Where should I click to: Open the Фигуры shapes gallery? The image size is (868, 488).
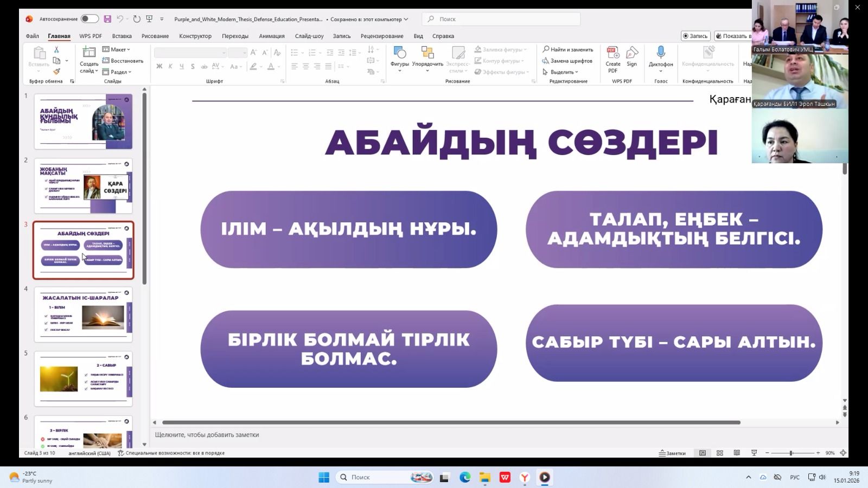pos(400,53)
